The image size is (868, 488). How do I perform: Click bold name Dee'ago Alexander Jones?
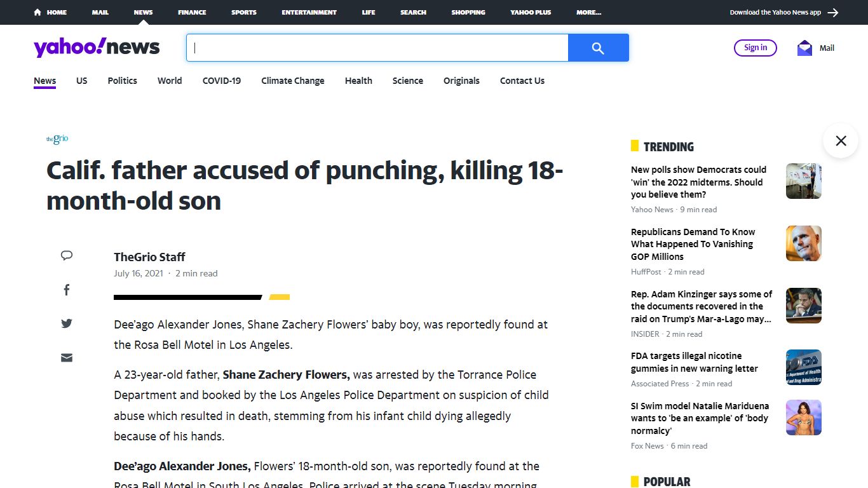[182, 466]
